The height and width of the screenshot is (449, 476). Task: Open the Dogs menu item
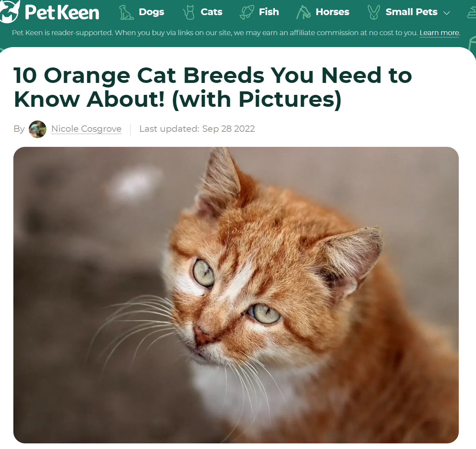(x=152, y=12)
